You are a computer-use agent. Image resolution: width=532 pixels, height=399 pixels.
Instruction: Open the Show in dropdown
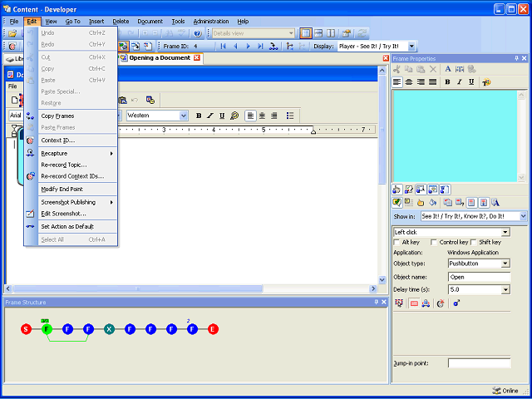(523, 216)
